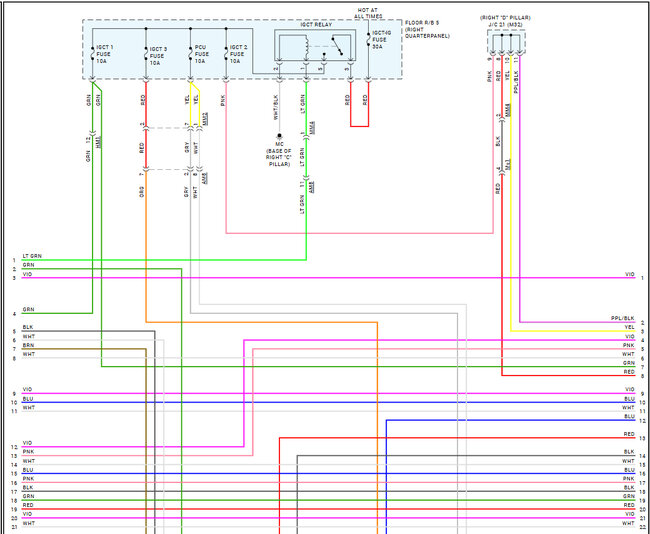650x534 pixels.
Task: Click "BRN" label at left terminal 7
Action: point(29,345)
